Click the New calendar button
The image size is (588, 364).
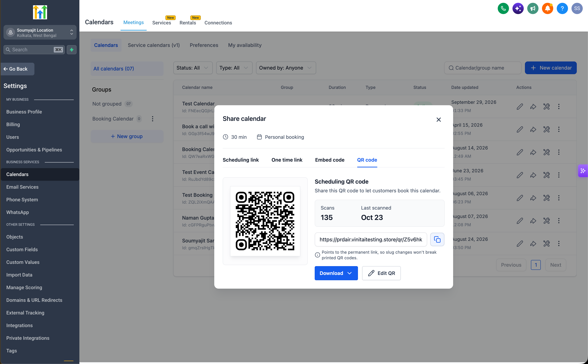click(x=550, y=68)
